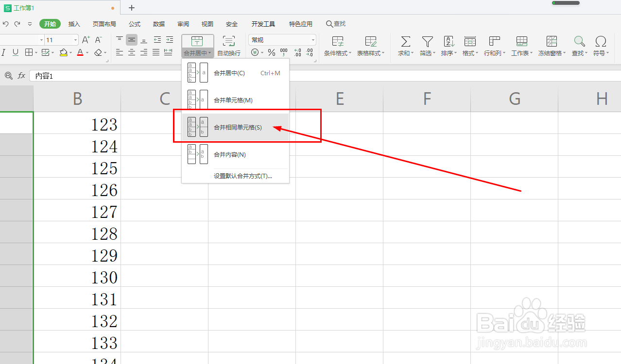The image size is (621, 364).
Task: Click the 自动换行 wrap text icon
Action: [228, 41]
